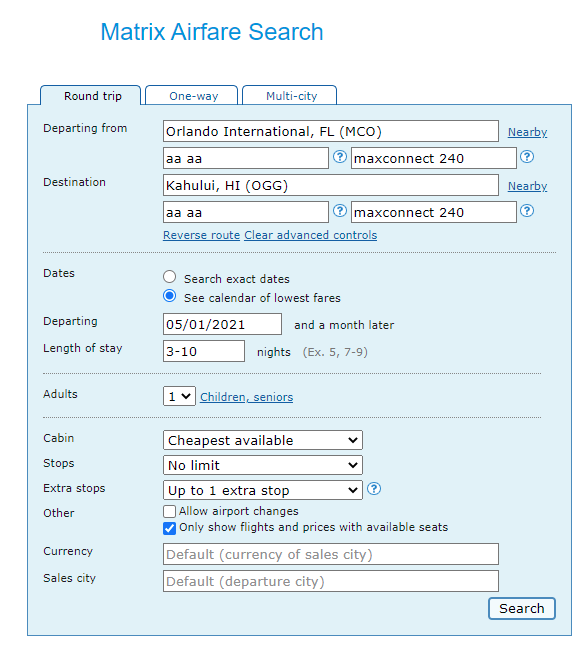Click Clear advanced controls link
The image size is (583, 650).
[x=311, y=235]
